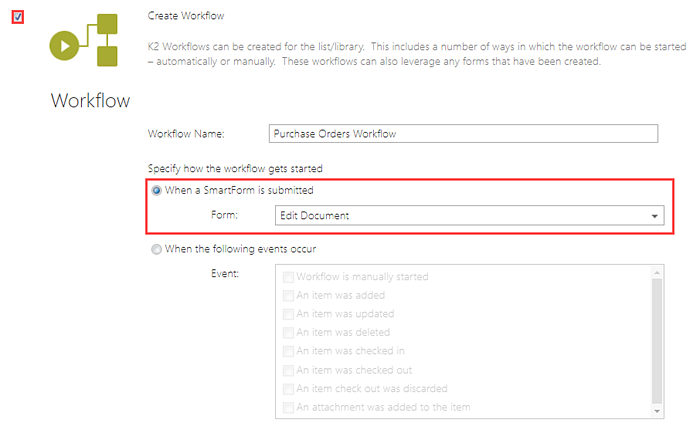Check 'An item check out was discarded'
Image resolution: width=700 pixels, height=433 pixels.
(289, 388)
